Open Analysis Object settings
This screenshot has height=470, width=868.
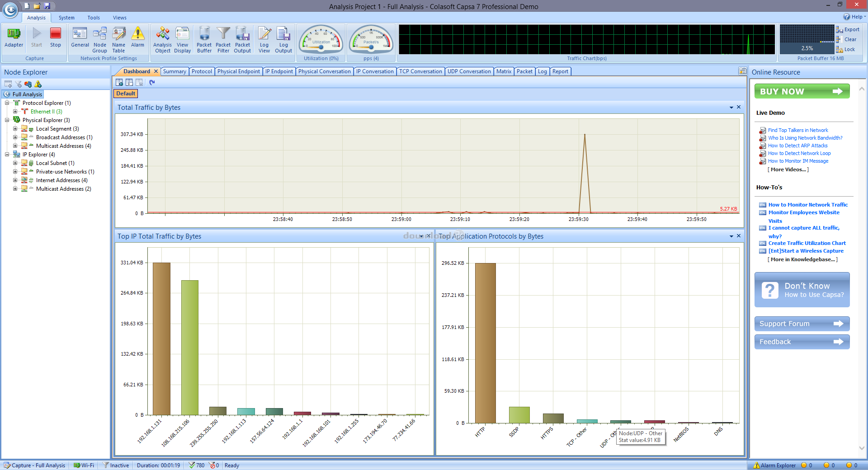click(x=162, y=40)
